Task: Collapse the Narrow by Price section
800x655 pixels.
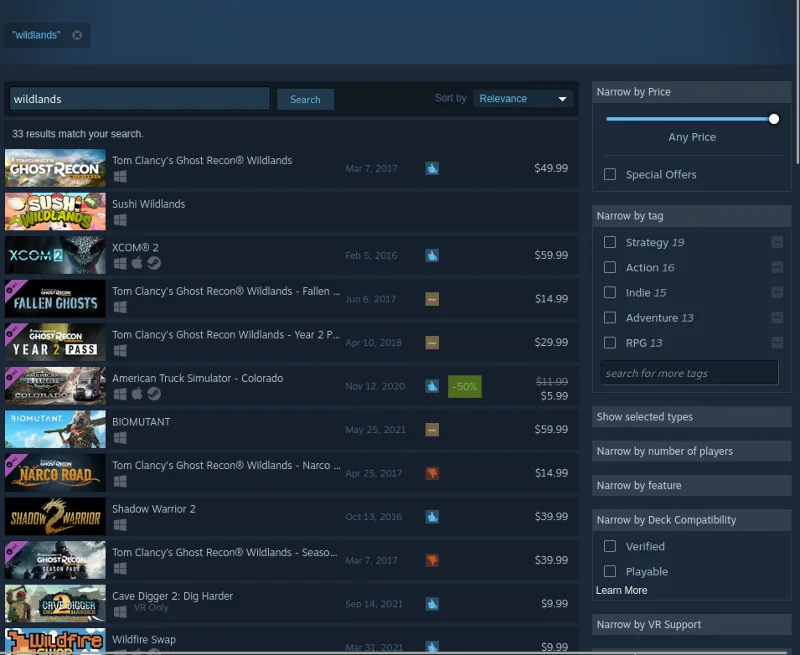Action: 691,92
